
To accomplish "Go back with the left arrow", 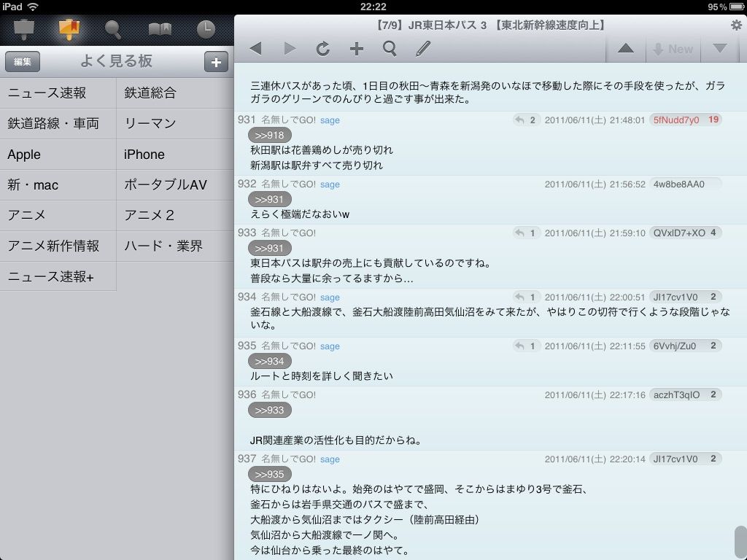I will pyautogui.click(x=256, y=49).
